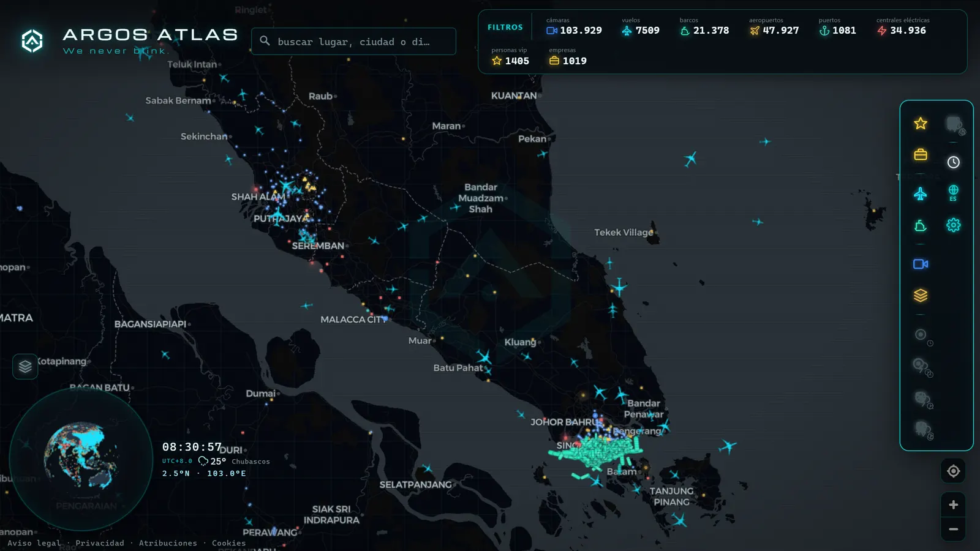Select the personas vip filter showing 1405
Viewport: 980px width, 551px height.
510,57
